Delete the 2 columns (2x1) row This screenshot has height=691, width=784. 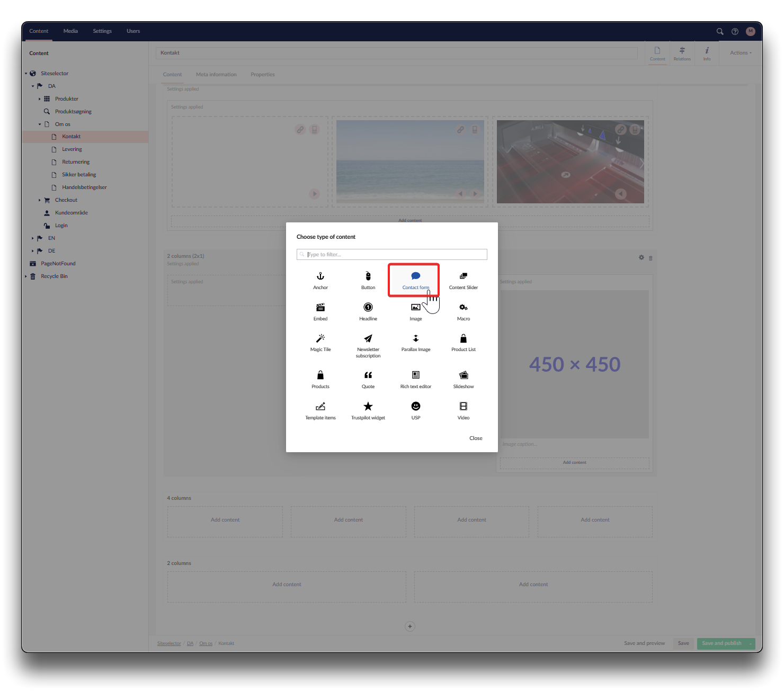point(651,258)
